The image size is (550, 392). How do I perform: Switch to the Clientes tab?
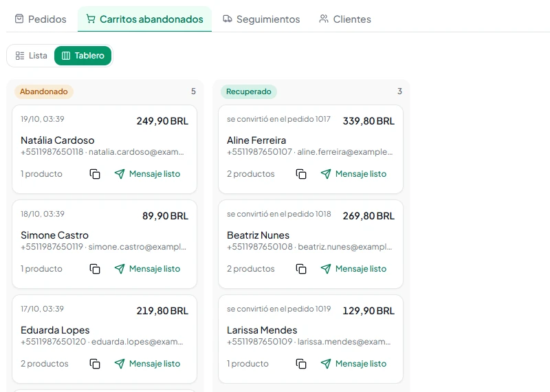(345, 19)
